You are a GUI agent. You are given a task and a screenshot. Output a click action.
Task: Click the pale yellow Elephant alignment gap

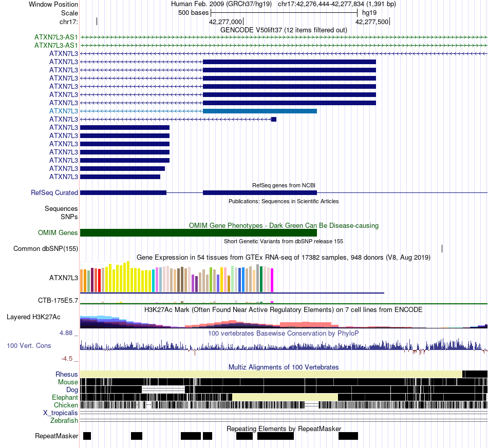285,397
